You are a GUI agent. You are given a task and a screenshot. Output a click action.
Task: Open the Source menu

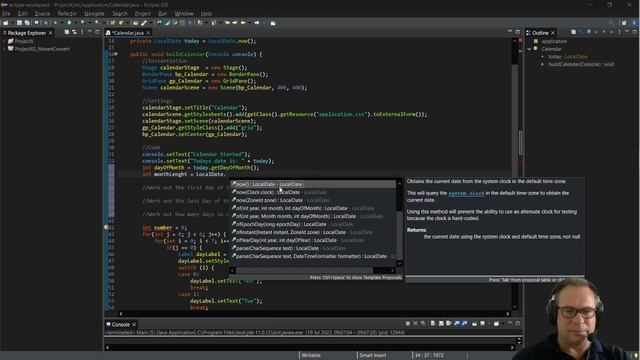pos(42,13)
